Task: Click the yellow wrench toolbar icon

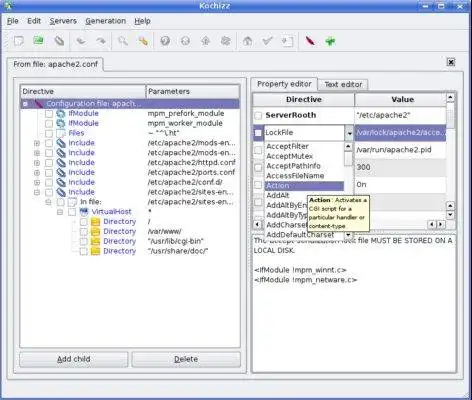Action: 143,41
